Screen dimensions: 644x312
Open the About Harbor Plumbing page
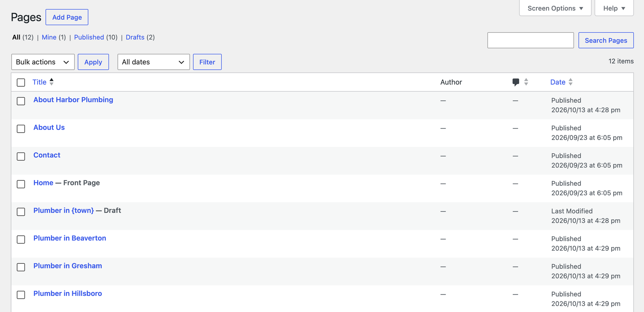(73, 100)
